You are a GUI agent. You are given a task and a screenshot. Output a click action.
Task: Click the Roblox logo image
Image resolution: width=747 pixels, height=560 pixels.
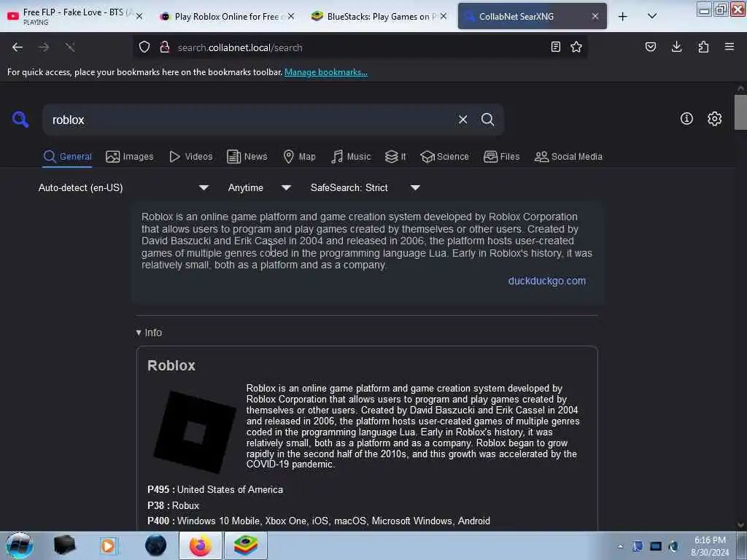pyautogui.click(x=195, y=432)
